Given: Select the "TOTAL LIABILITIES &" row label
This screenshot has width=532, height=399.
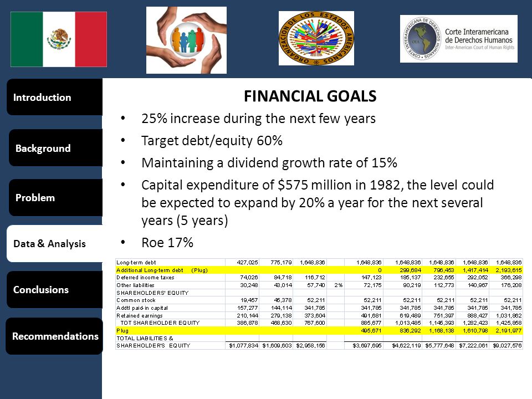Looking at the screenshot, I should [145, 338].
